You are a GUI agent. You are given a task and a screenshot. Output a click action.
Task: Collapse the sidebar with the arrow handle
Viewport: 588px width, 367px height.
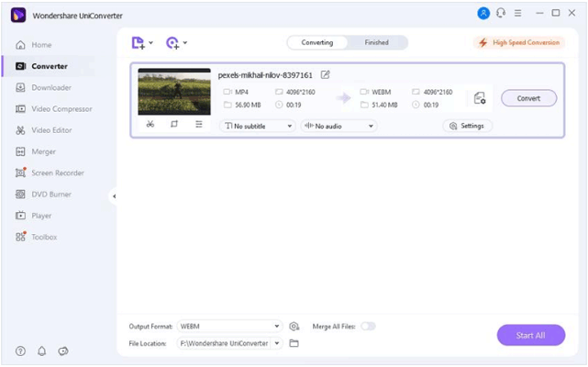114,196
